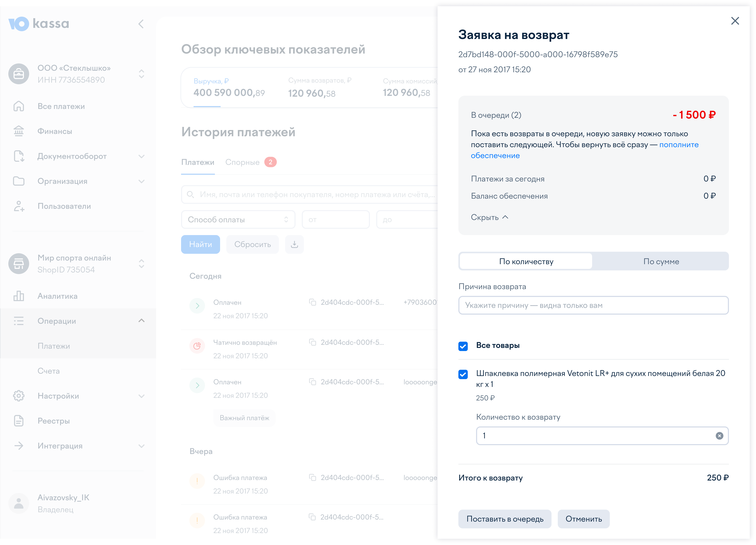Click the search magnifier icon

click(x=190, y=194)
